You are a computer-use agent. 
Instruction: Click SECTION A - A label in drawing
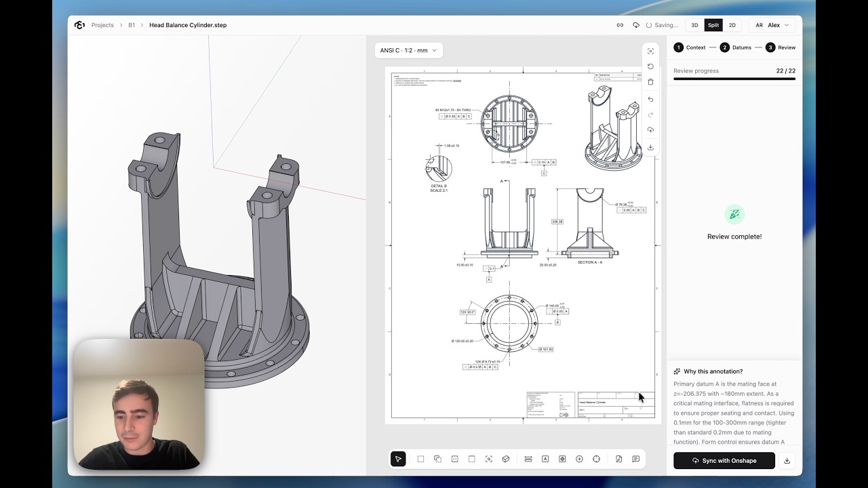tap(589, 262)
